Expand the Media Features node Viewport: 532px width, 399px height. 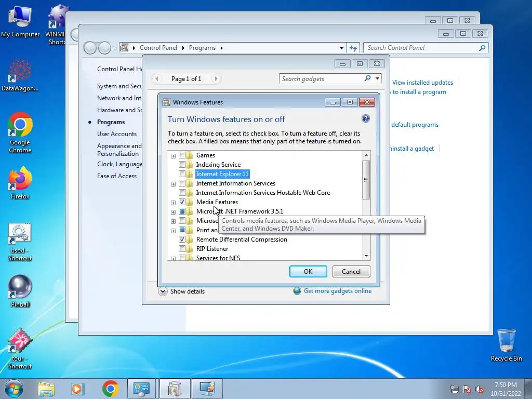pos(173,203)
